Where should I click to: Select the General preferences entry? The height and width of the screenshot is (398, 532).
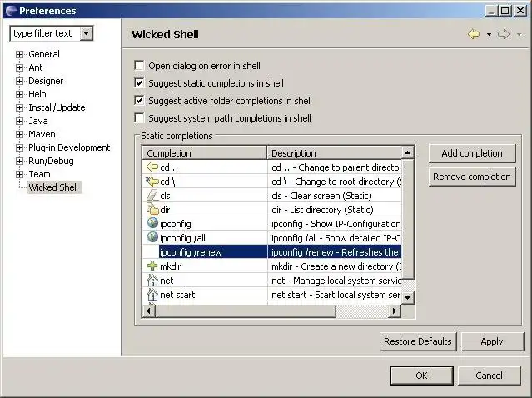(x=44, y=54)
